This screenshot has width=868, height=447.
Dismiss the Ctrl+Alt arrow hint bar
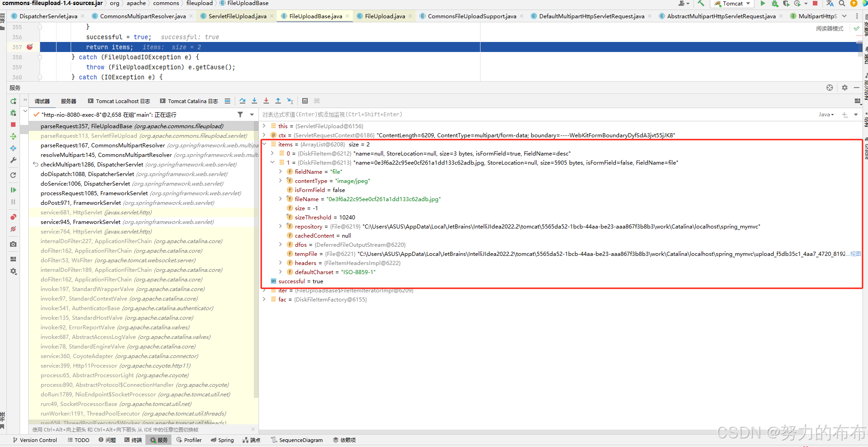tap(253, 429)
